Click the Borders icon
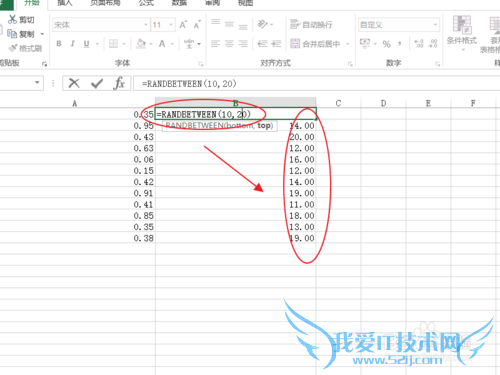Screen dimensions: 500x375 (113, 44)
